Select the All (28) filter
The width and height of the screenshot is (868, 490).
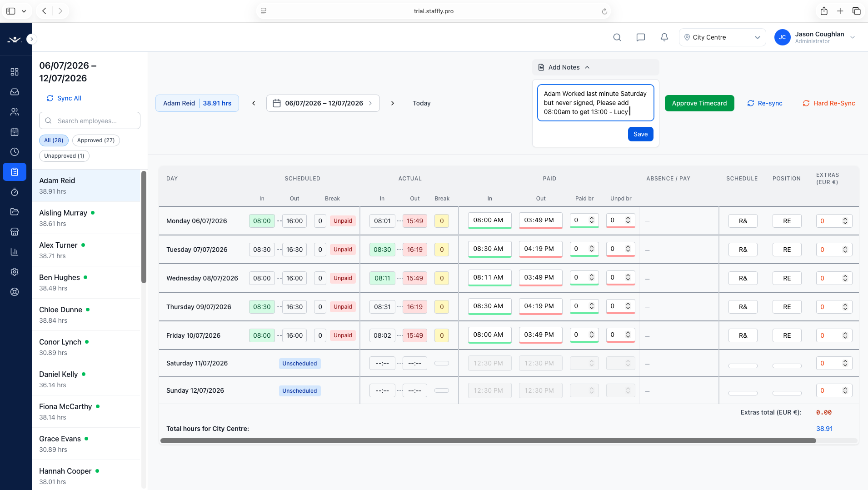click(x=54, y=140)
